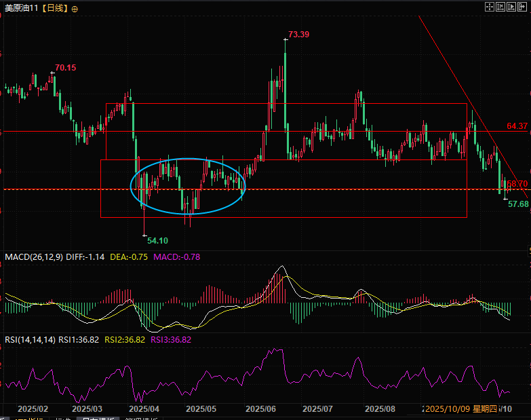Open the 【日线】 period selector

click(x=53, y=9)
